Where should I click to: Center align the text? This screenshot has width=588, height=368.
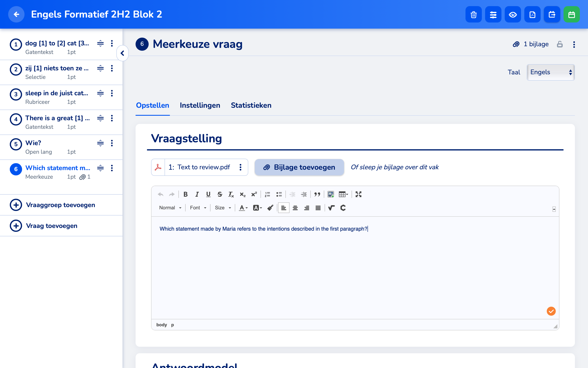tap(295, 208)
